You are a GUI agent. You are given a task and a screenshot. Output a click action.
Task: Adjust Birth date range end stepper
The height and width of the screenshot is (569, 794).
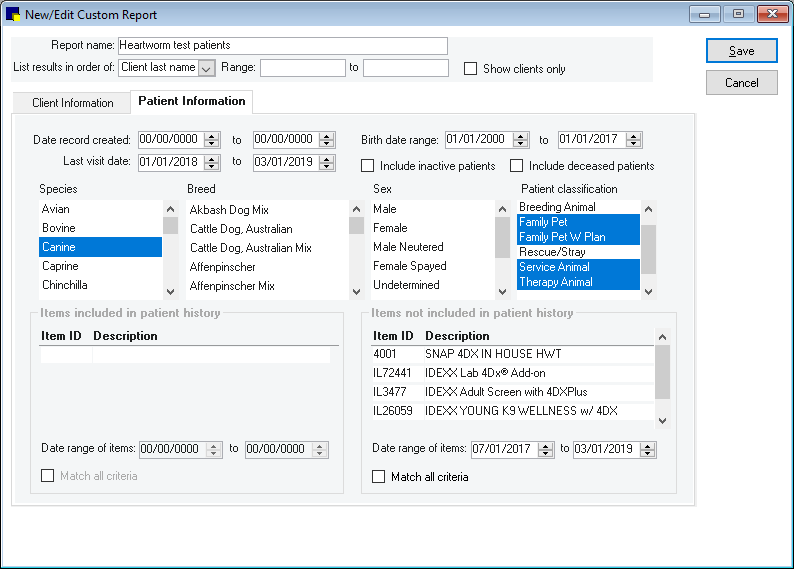pyautogui.click(x=633, y=140)
